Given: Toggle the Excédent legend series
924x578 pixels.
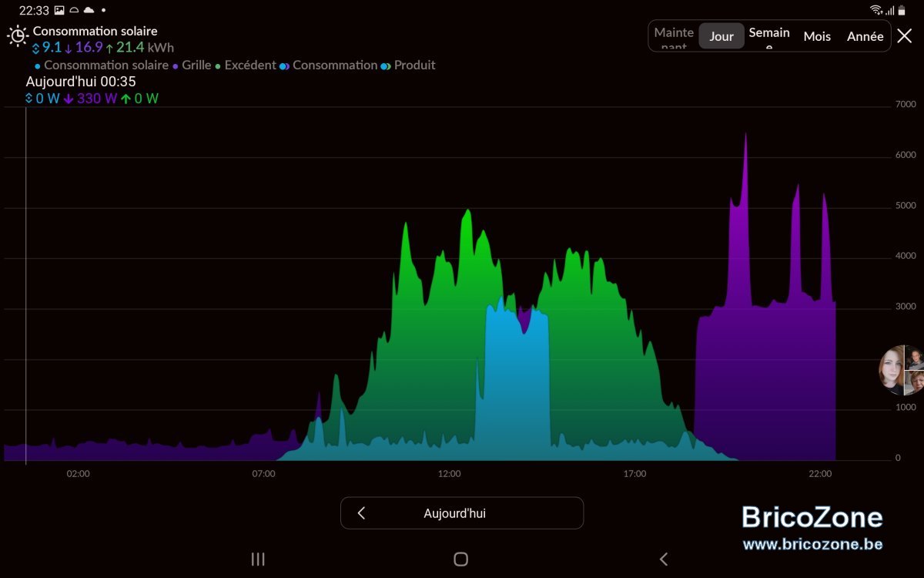Looking at the screenshot, I should point(246,66).
